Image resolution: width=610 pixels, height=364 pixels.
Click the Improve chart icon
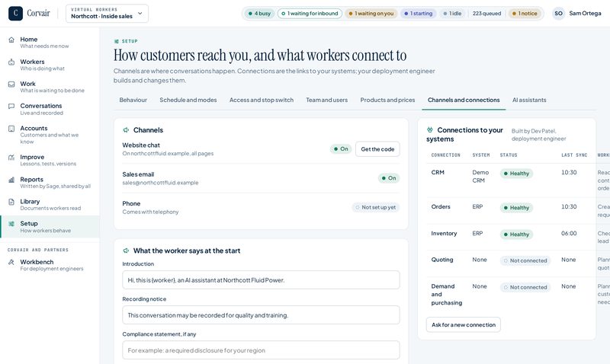(11, 158)
